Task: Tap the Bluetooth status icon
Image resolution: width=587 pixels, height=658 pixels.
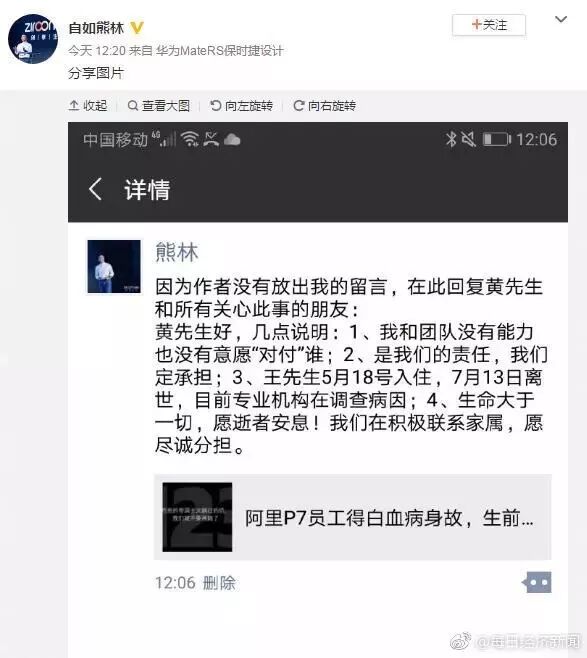Action: (x=451, y=139)
